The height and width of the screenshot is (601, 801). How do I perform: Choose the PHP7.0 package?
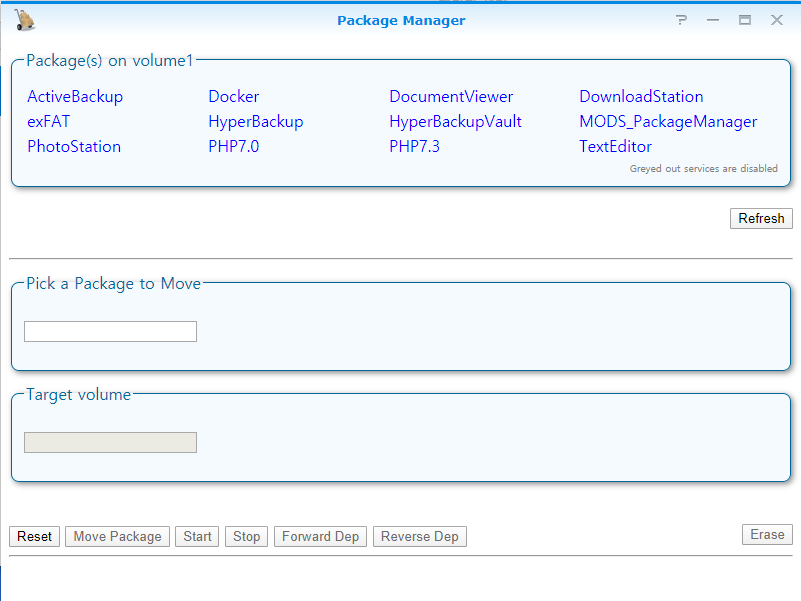tap(233, 147)
